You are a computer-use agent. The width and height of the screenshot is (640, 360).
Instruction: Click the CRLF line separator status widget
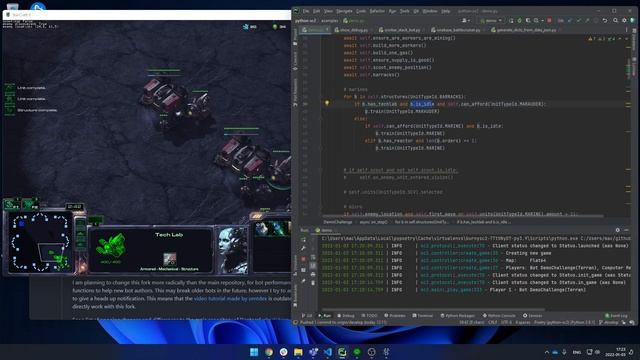click(493, 322)
